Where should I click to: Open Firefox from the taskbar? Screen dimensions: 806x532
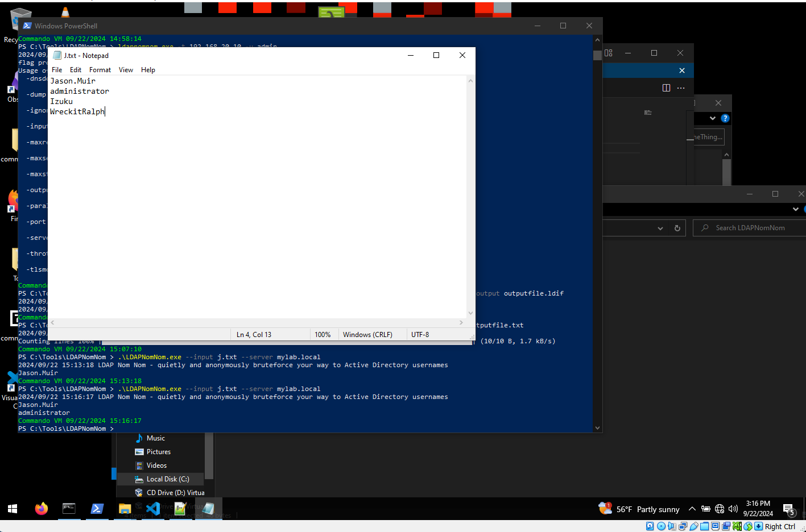click(41, 509)
